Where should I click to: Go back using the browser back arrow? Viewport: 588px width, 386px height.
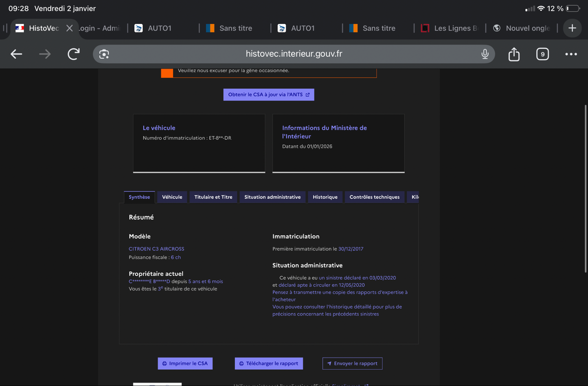pyautogui.click(x=16, y=54)
